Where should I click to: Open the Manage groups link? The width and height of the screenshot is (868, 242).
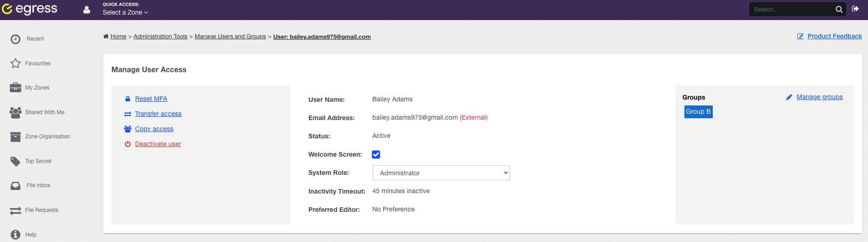(820, 97)
